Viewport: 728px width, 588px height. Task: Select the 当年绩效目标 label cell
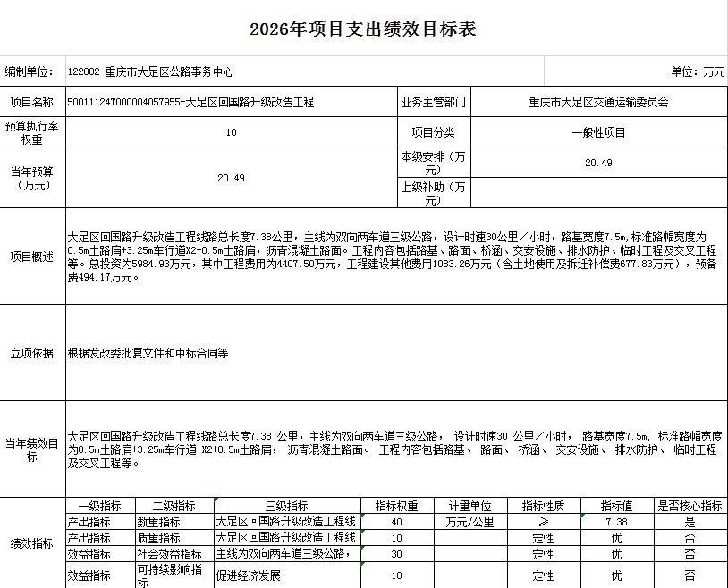(32, 449)
